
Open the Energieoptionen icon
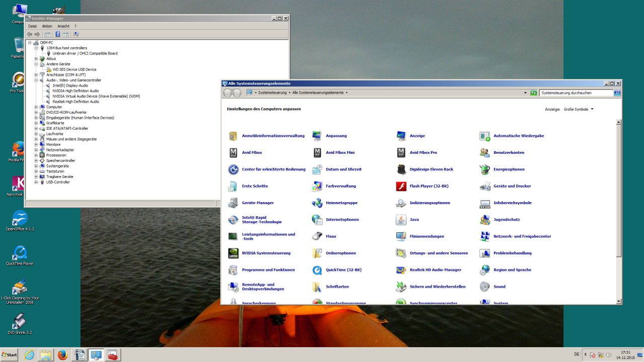[x=485, y=169]
